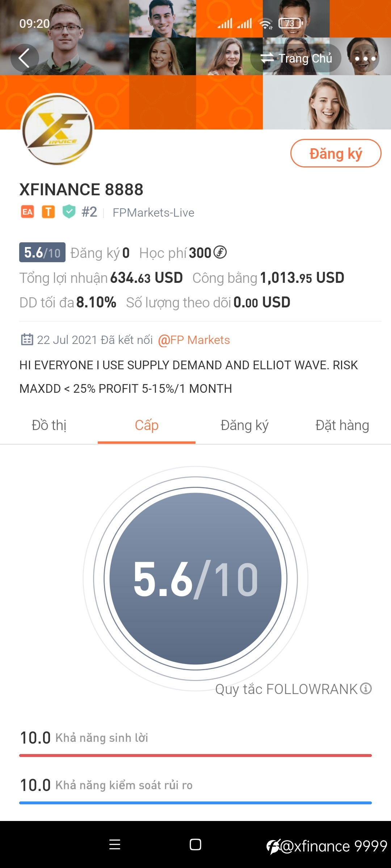391x868 pixels.
Task: Tap the EA badge icon
Action: coord(27,212)
